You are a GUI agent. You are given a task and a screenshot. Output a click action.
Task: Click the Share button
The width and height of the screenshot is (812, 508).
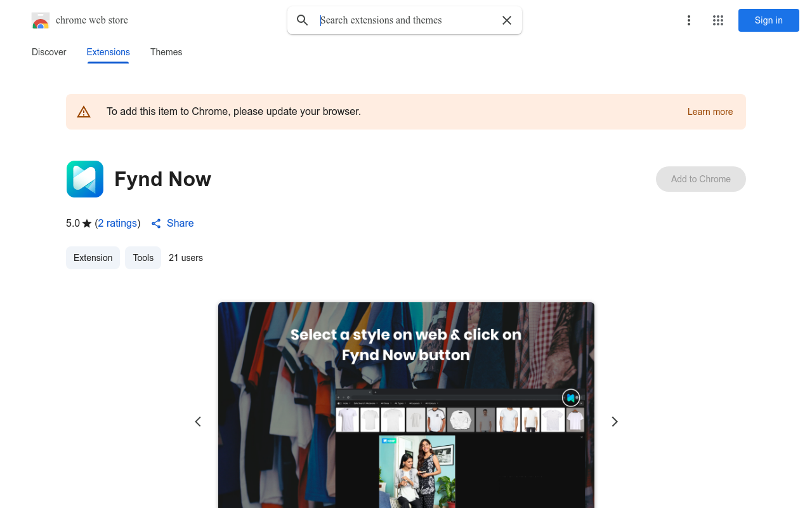coord(173,223)
